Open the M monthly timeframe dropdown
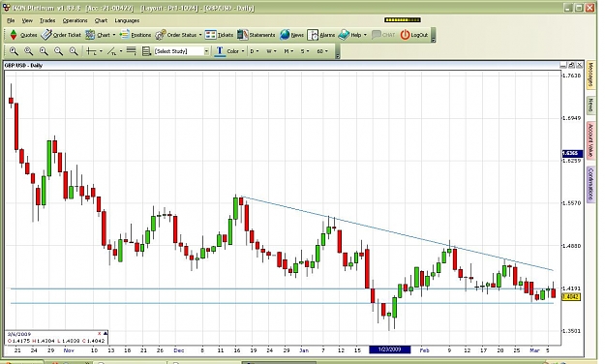 [288, 51]
